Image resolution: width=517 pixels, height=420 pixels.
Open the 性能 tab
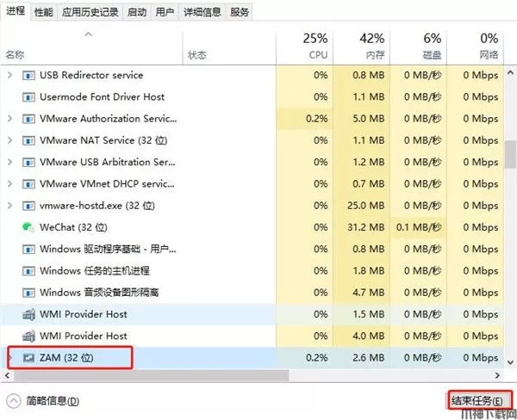point(44,13)
